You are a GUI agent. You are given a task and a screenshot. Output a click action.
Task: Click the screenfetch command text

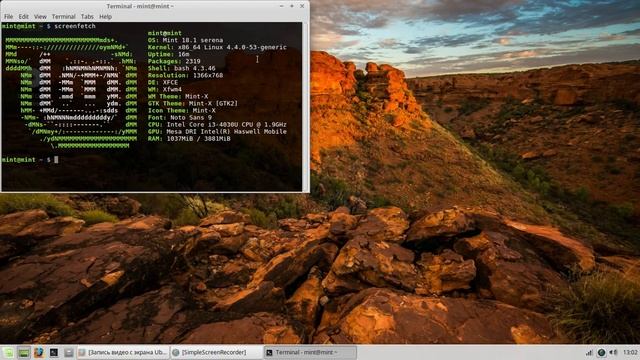(x=75, y=26)
